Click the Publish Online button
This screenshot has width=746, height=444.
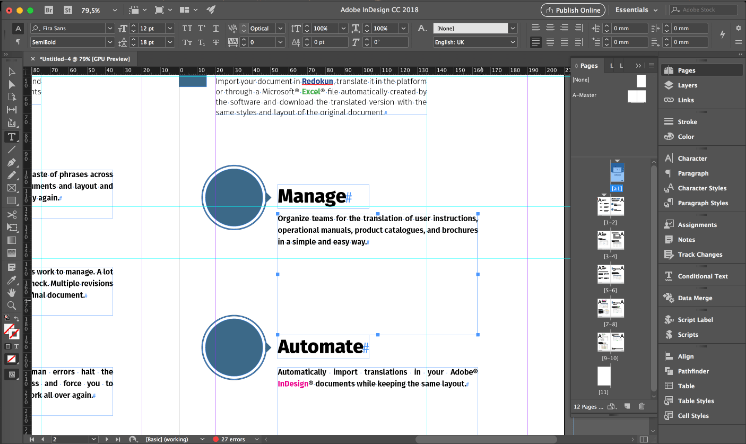pos(573,9)
